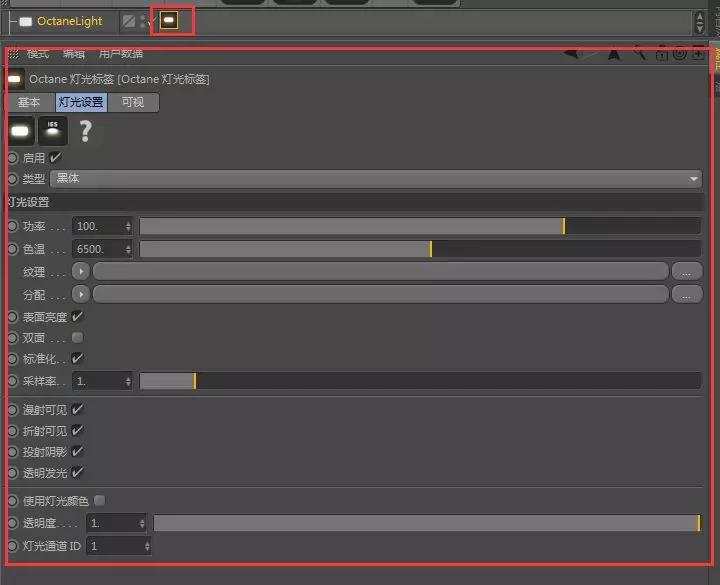Open the 类型 dropdown showing 黑体

click(376, 179)
